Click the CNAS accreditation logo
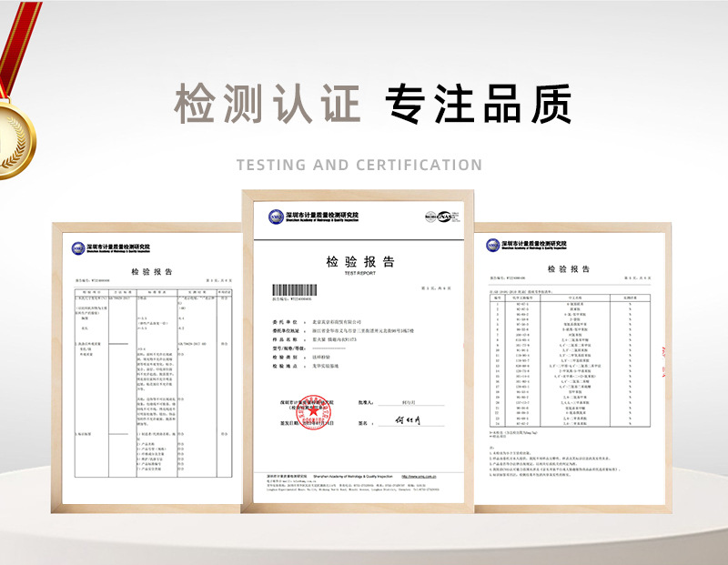The width and height of the screenshot is (728, 565). click(440, 217)
